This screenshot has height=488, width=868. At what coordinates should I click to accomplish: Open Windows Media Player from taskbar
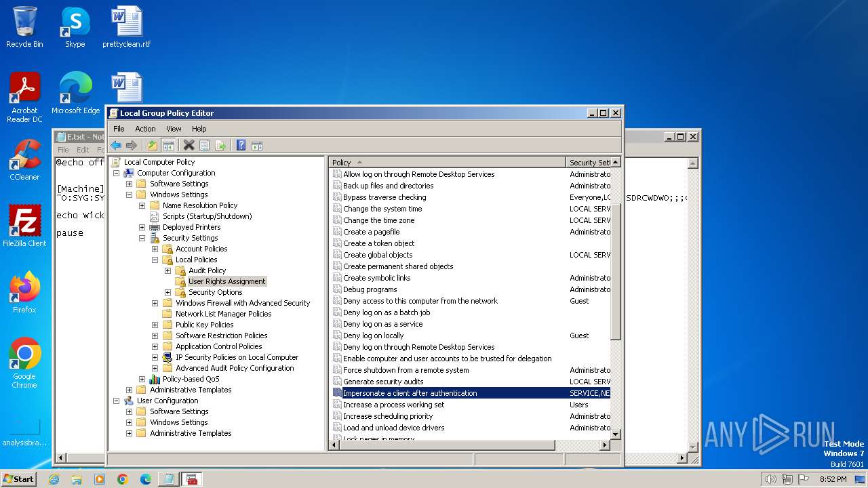pos(100,479)
